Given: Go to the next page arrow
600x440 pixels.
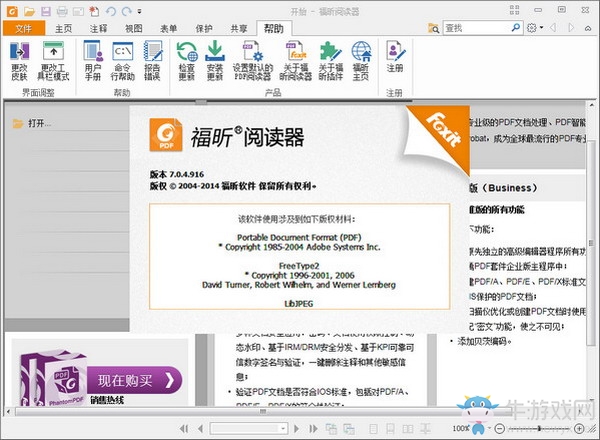Looking at the screenshot, I should 297,429.
